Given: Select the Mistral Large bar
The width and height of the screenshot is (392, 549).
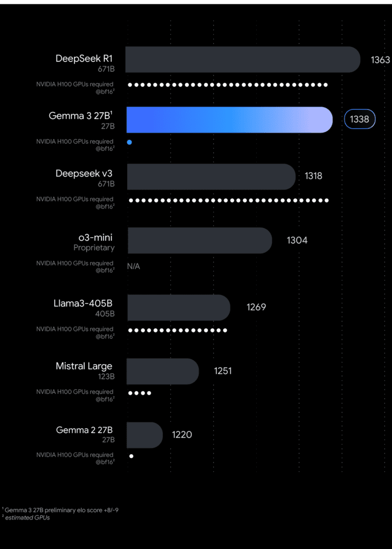Looking at the screenshot, I should (x=162, y=371).
